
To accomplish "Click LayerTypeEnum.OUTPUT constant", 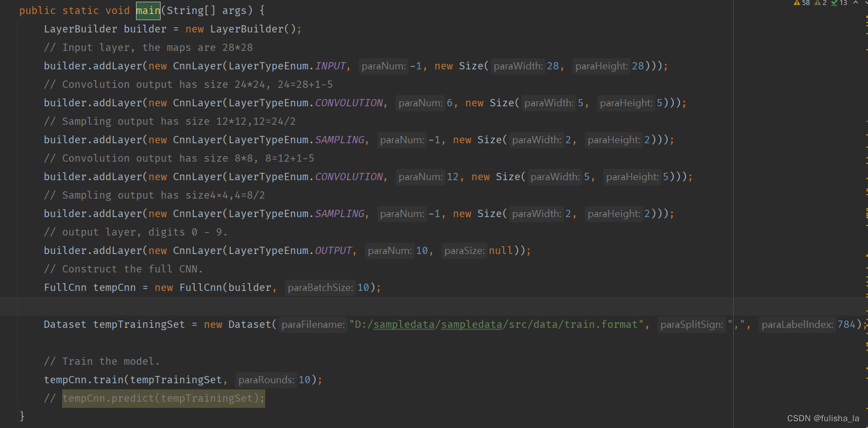I will click(290, 251).
